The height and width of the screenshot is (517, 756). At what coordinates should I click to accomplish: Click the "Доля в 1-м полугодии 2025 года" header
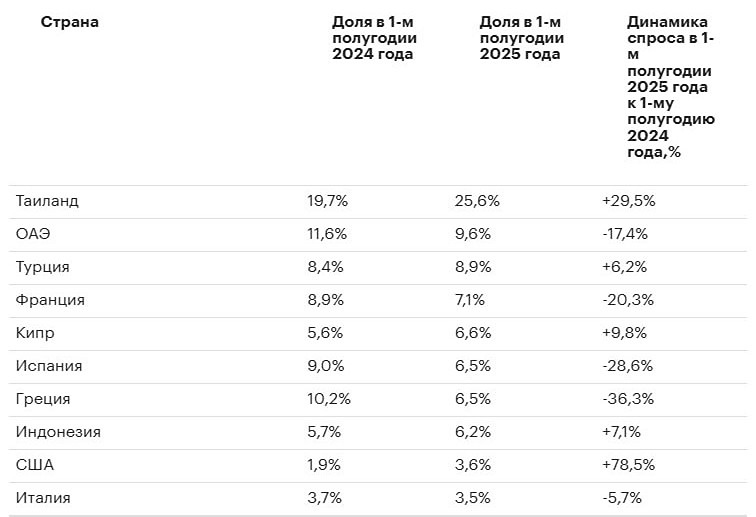(x=521, y=38)
